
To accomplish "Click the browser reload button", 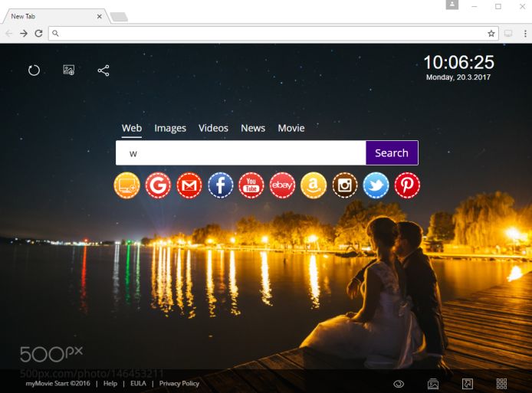I will (38, 33).
